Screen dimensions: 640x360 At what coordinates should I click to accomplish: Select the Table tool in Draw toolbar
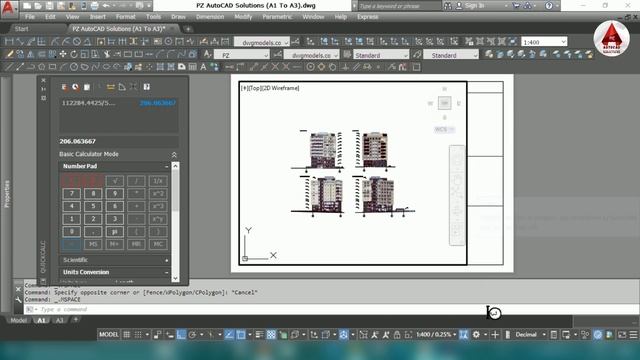pos(193,67)
